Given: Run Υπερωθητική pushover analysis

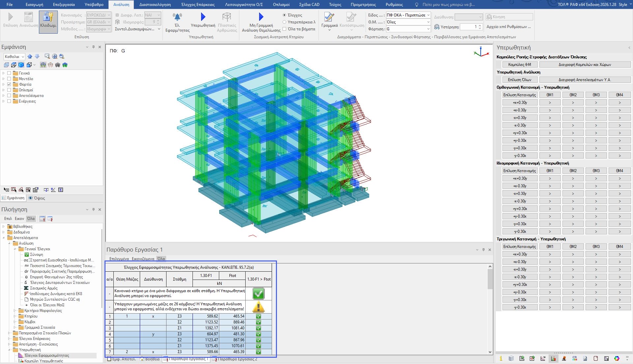Looking at the screenshot, I should coord(203,17).
